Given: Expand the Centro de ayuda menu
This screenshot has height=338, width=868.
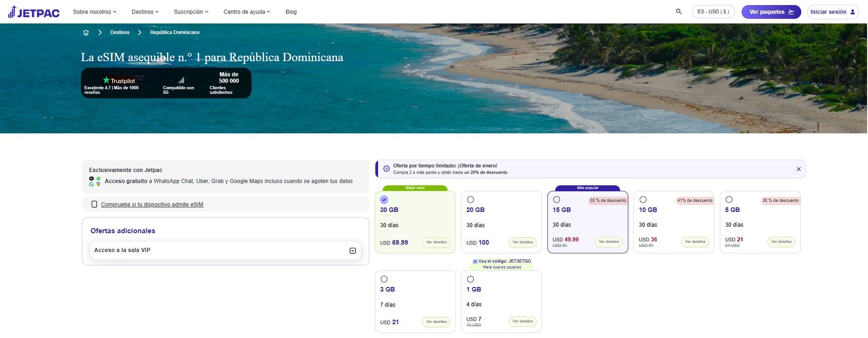Looking at the screenshot, I should point(247,12).
